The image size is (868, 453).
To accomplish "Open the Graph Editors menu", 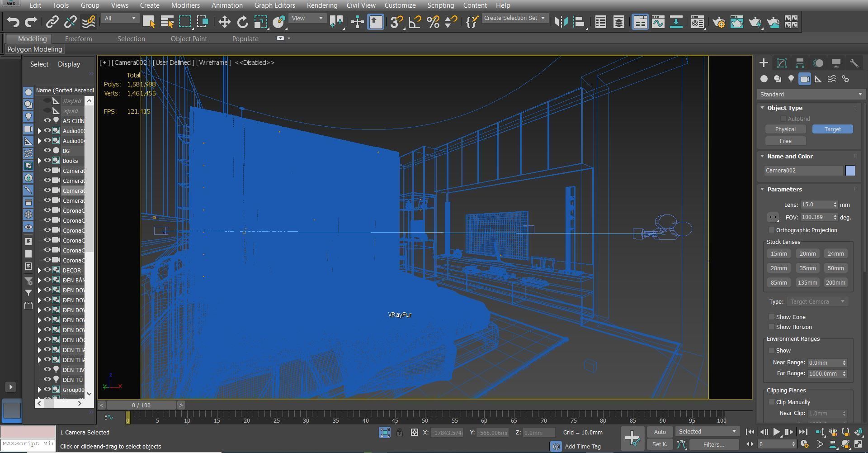I will coord(274,5).
